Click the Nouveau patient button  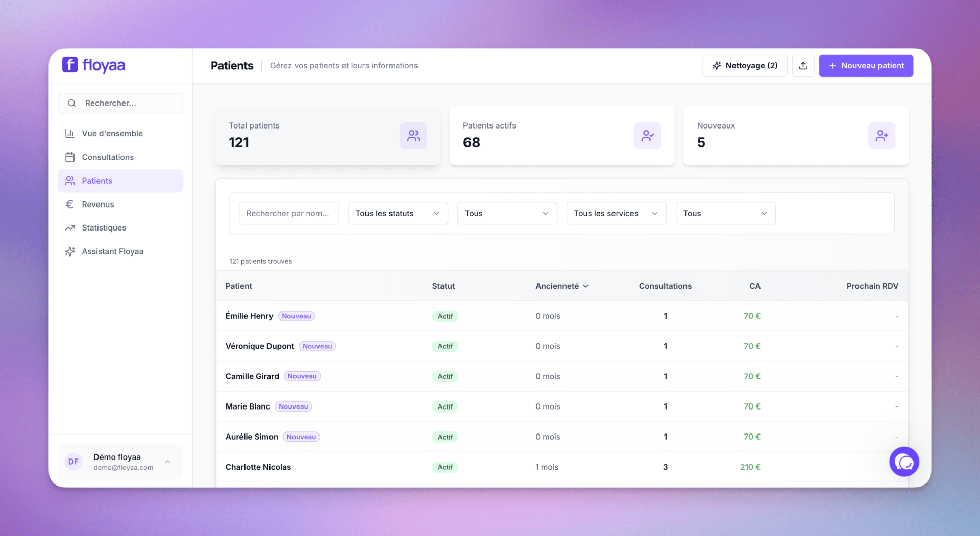(866, 66)
